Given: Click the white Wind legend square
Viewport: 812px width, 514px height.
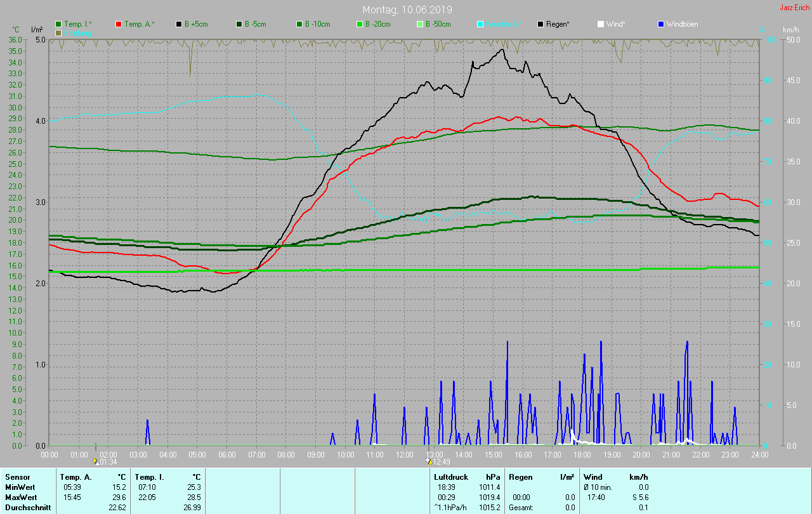Looking at the screenshot, I should pyautogui.click(x=601, y=24).
